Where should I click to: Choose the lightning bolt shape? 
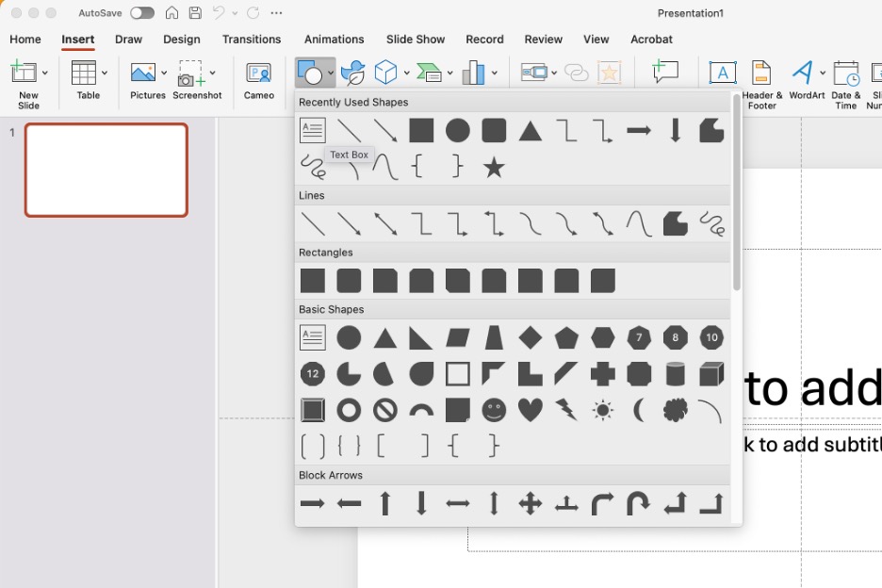(566, 410)
